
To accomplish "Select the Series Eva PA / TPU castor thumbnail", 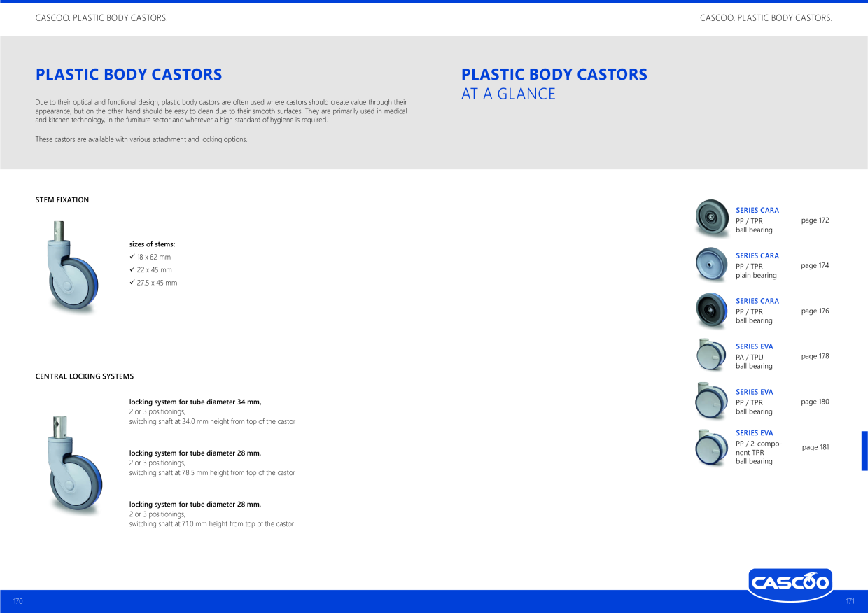I will 712,355.
